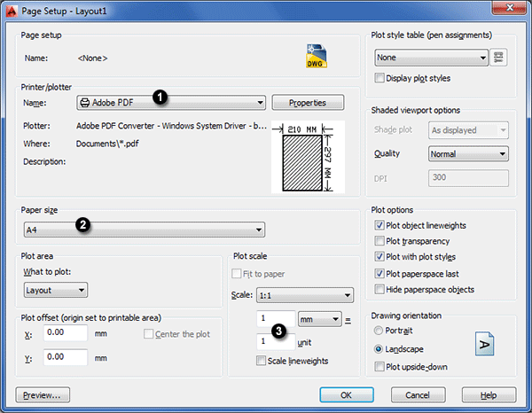Click the equals sign icon beside mm units

click(x=348, y=320)
